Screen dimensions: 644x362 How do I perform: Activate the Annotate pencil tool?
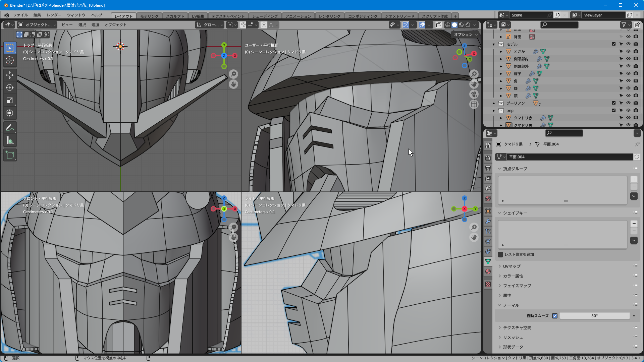[10, 128]
